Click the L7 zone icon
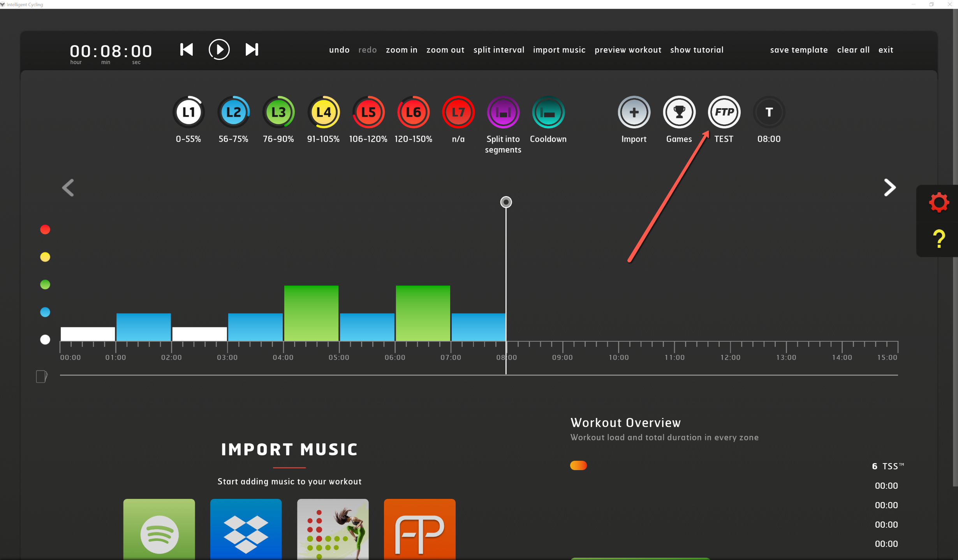This screenshot has height=560, width=958. [x=458, y=112]
